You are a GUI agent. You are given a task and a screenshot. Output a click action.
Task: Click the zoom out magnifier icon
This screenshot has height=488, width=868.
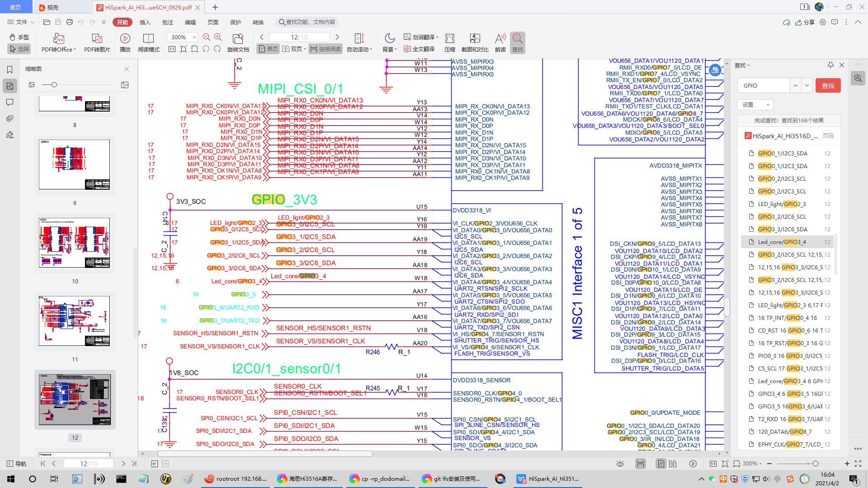click(x=207, y=37)
